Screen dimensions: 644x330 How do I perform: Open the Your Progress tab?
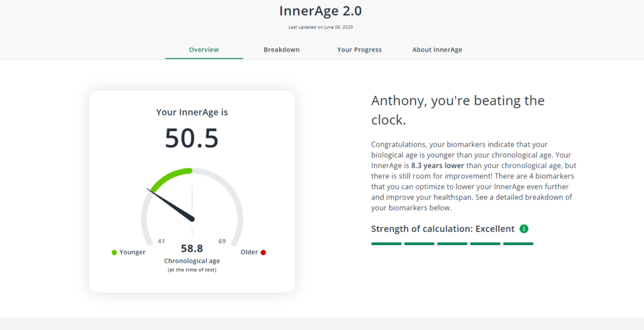[359, 50]
